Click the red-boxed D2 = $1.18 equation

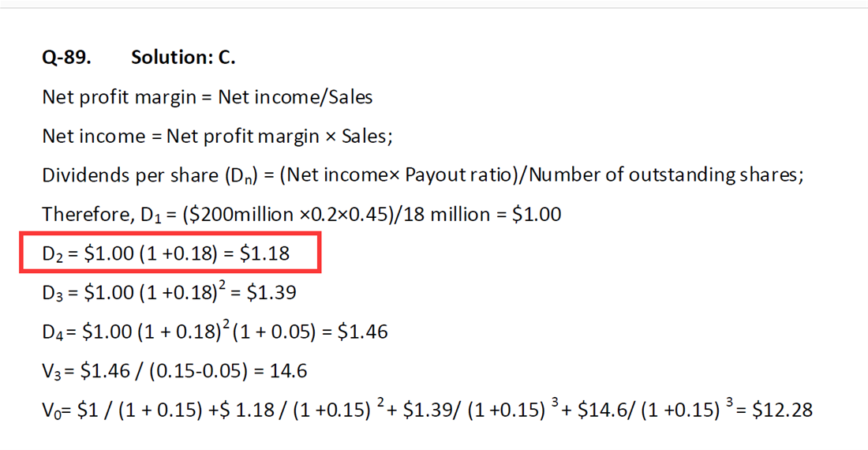(x=170, y=253)
